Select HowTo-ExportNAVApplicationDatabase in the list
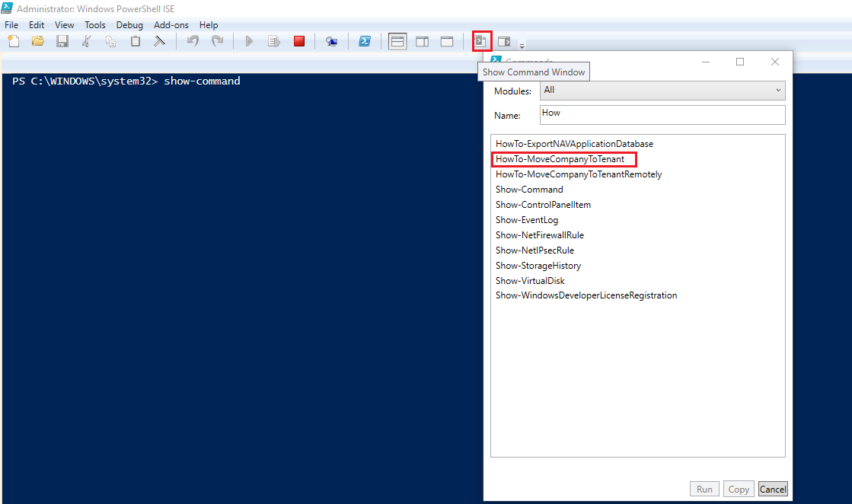The height and width of the screenshot is (504, 852). click(x=574, y=144)
